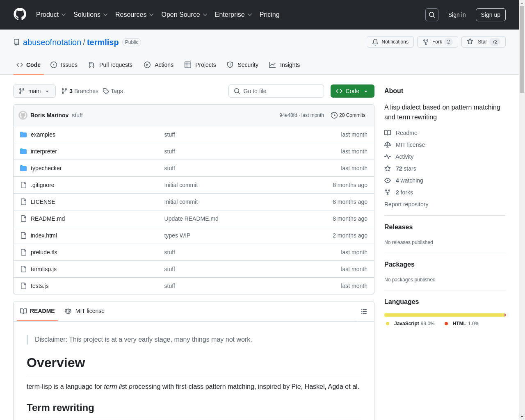Expand the Solutions menu
Screen dimensions: 525x420
pyautogui.click(x=91, y=14)
